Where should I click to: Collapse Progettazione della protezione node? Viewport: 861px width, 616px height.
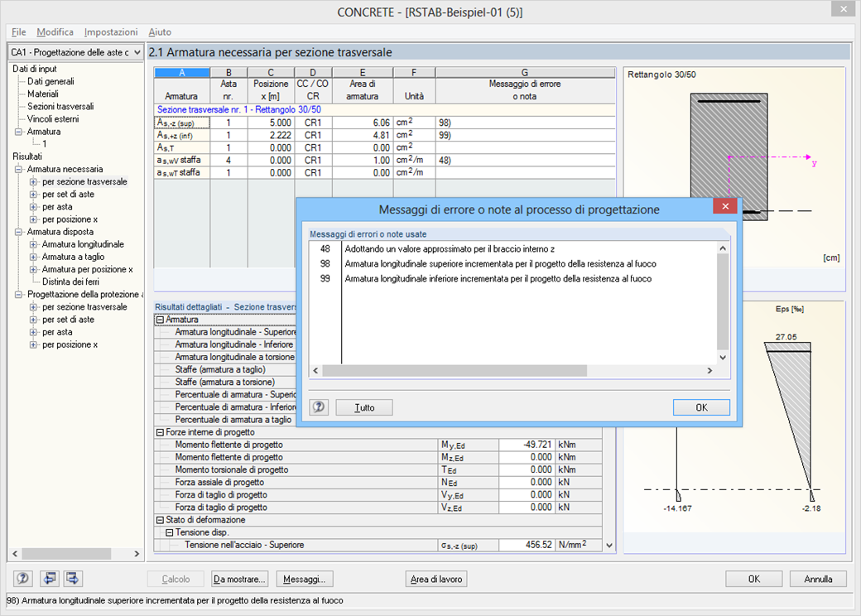point(18,294)
